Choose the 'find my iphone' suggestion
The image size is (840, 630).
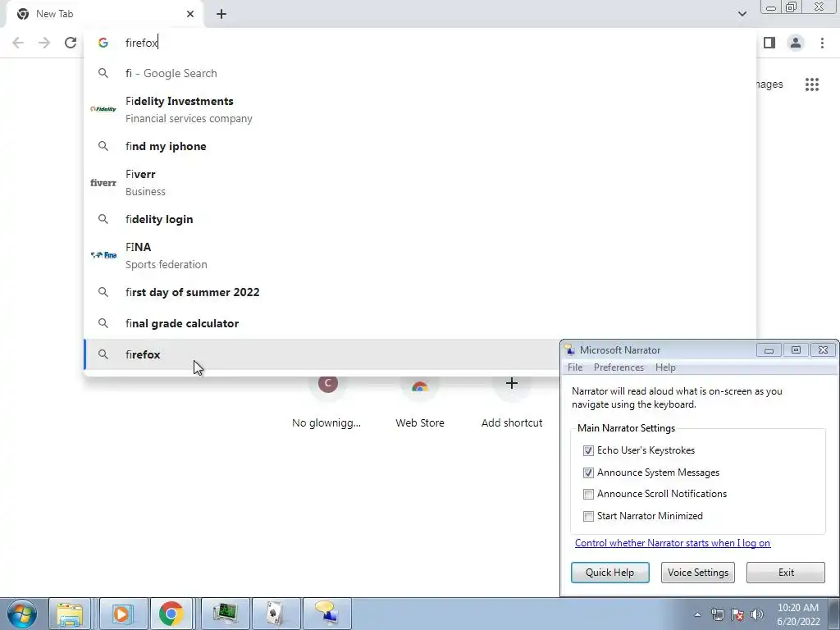point(420,146)
